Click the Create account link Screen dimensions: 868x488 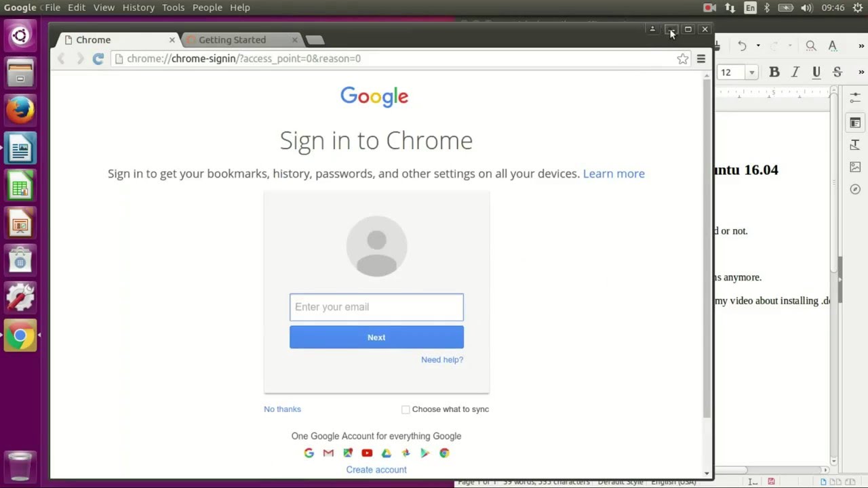(376, 470)
